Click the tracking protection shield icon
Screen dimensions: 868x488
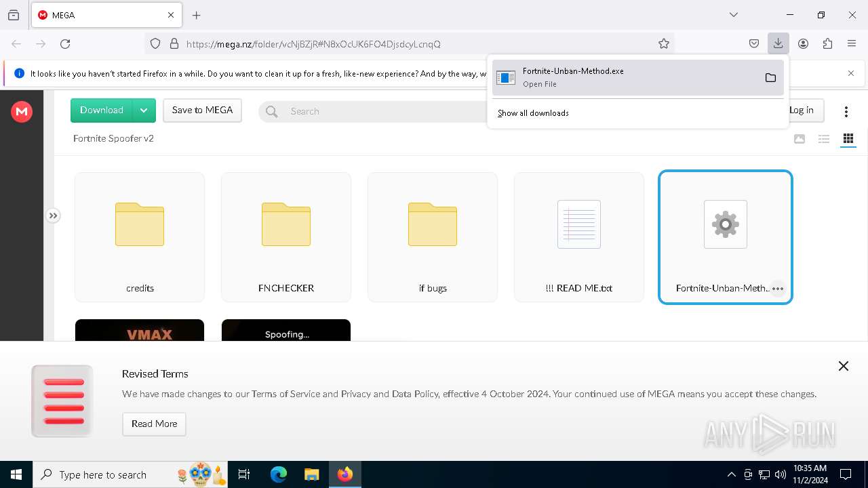(155, 43)
